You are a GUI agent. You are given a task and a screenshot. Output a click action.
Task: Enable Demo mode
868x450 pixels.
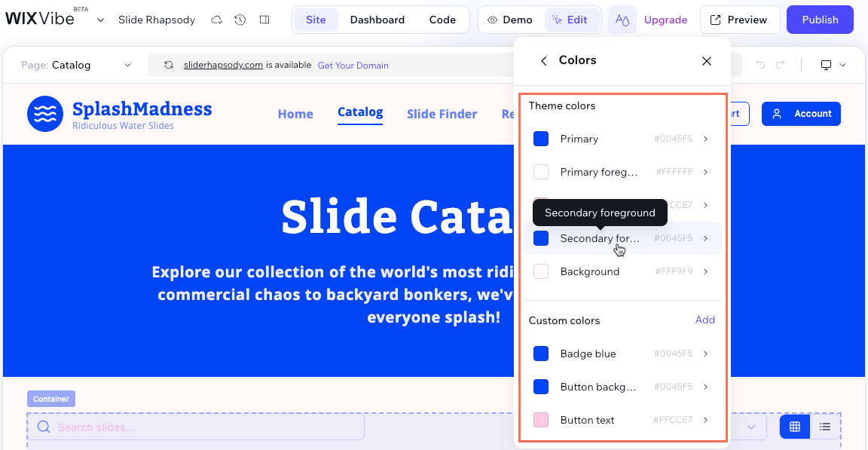(x=511, y=20)
